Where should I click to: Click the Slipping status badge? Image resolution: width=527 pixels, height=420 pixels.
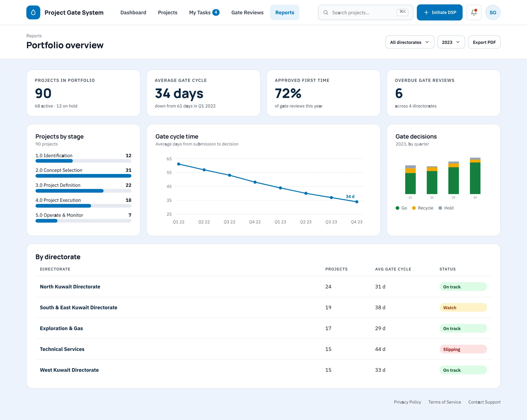(463, 349)
